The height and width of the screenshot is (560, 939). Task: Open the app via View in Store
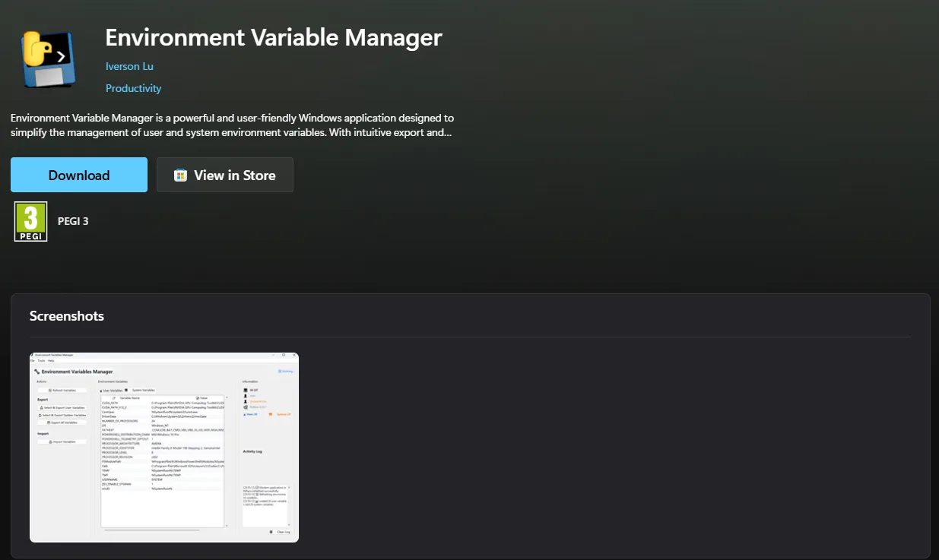pos(225,175)
